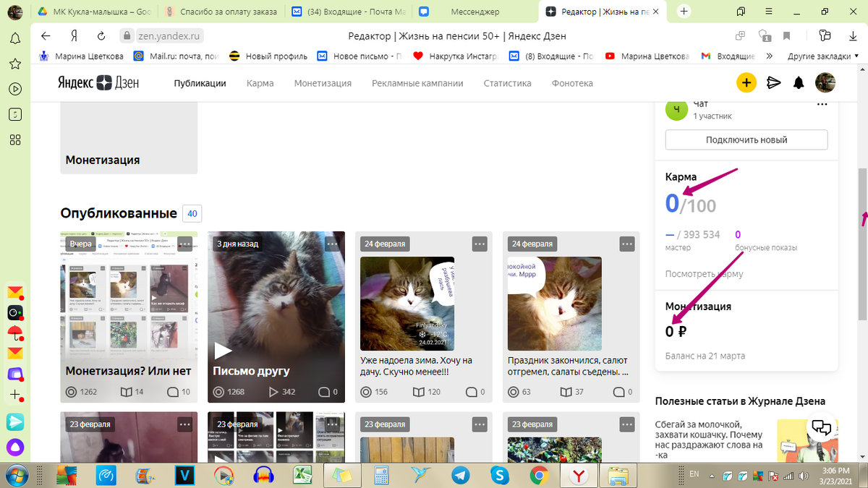Click the page vertical scrollbar
Screen dimensions: 868x488
point(862,246)
